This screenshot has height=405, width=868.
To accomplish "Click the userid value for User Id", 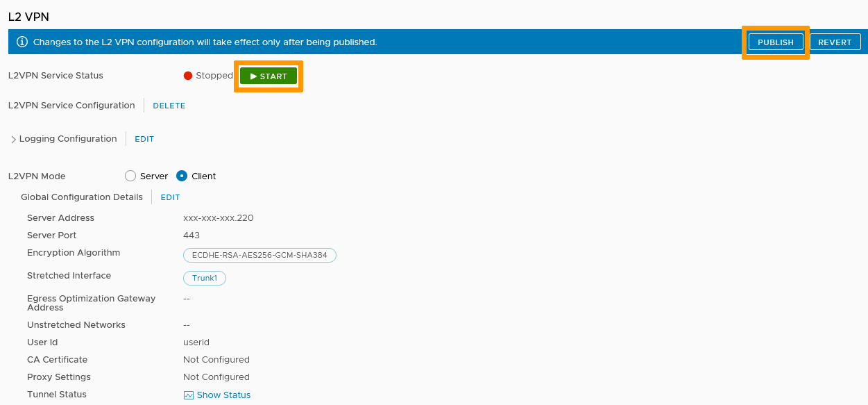I will (196, 342).
